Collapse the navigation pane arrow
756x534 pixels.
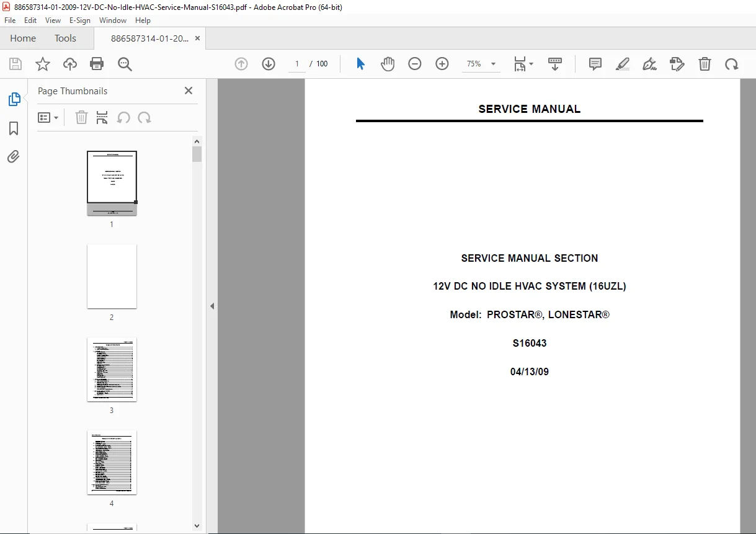pos(212,306)
